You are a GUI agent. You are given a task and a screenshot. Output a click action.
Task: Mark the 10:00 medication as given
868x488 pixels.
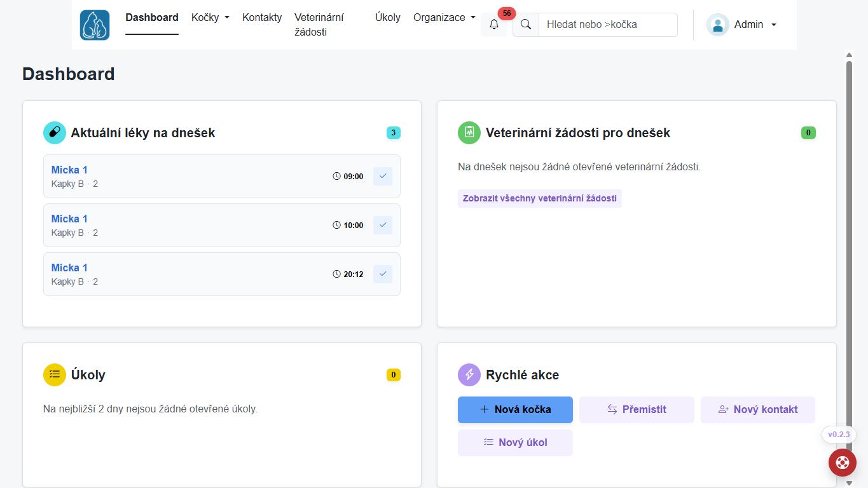click(x=383, y=225)
